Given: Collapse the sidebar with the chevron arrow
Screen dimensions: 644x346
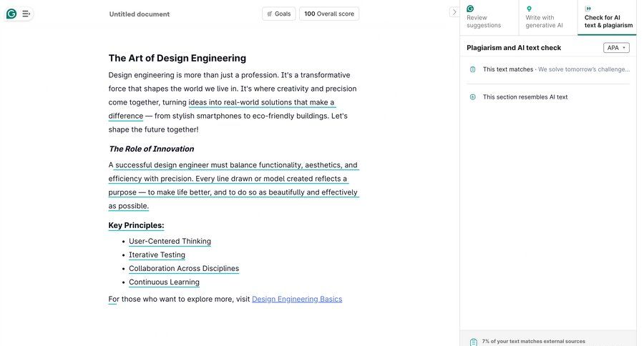Looking at the screenshot, I should (454, 12).
